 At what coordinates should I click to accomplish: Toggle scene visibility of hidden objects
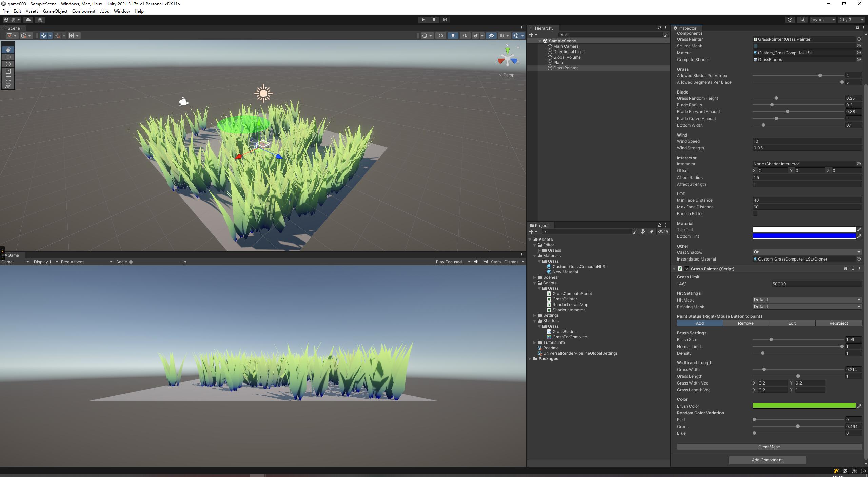(491, 36)
